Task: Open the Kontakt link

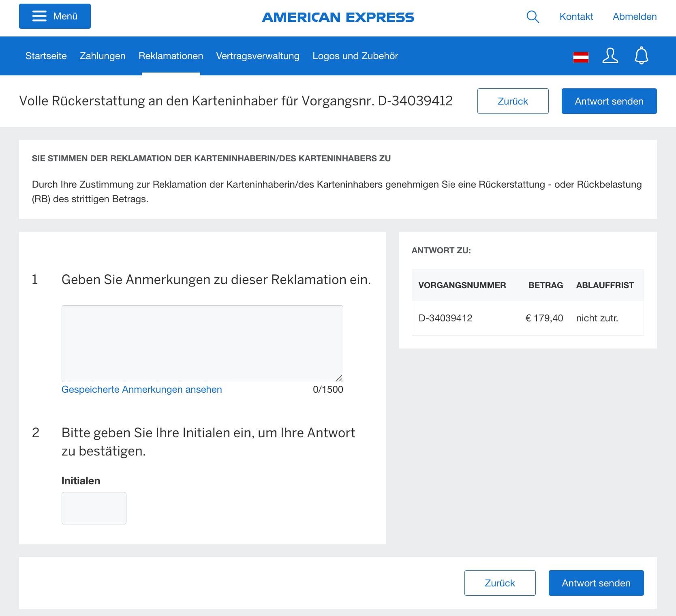Action: 576,17
